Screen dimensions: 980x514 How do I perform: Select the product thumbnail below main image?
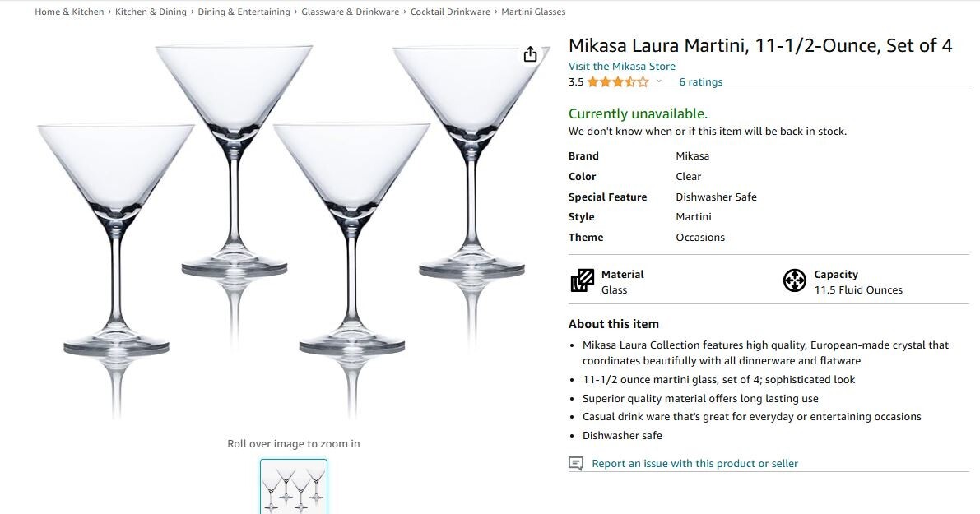(293, 486)
